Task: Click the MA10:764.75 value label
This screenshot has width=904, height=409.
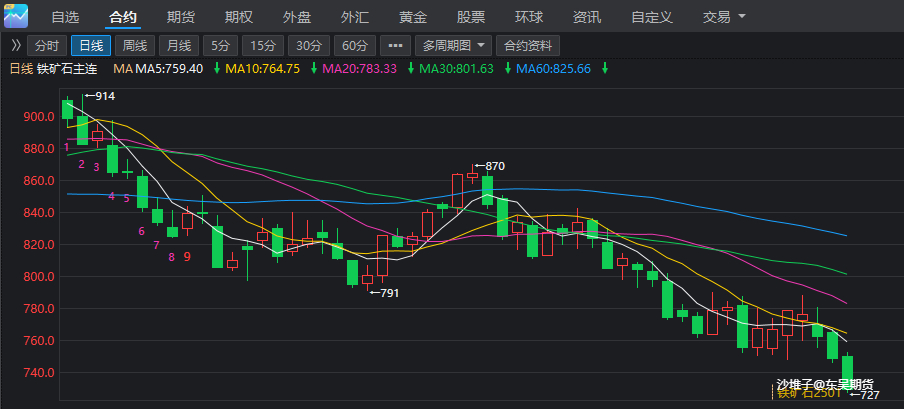Action: [262, 69]
